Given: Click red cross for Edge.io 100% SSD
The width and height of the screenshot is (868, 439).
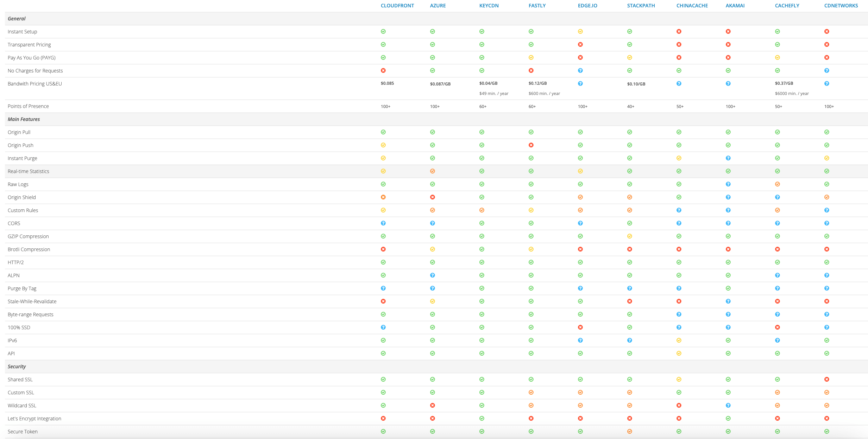Looking at the screenshot, I should [580, 327].
